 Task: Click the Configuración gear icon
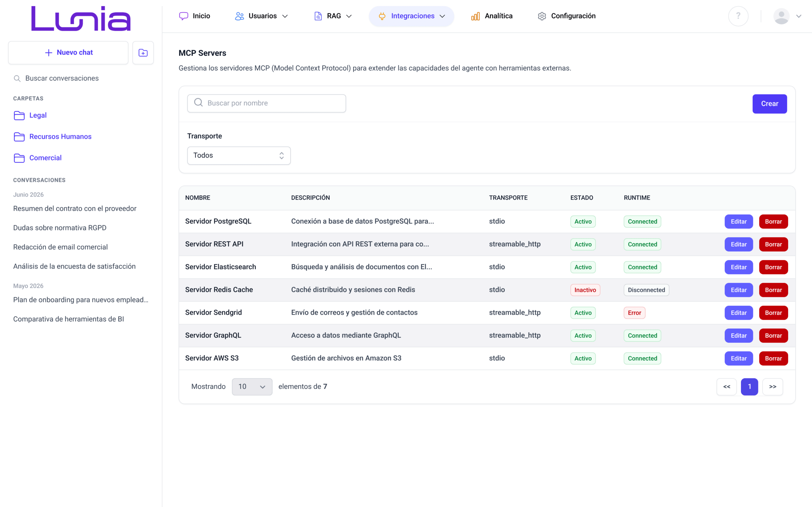click(x=541, y=16)
